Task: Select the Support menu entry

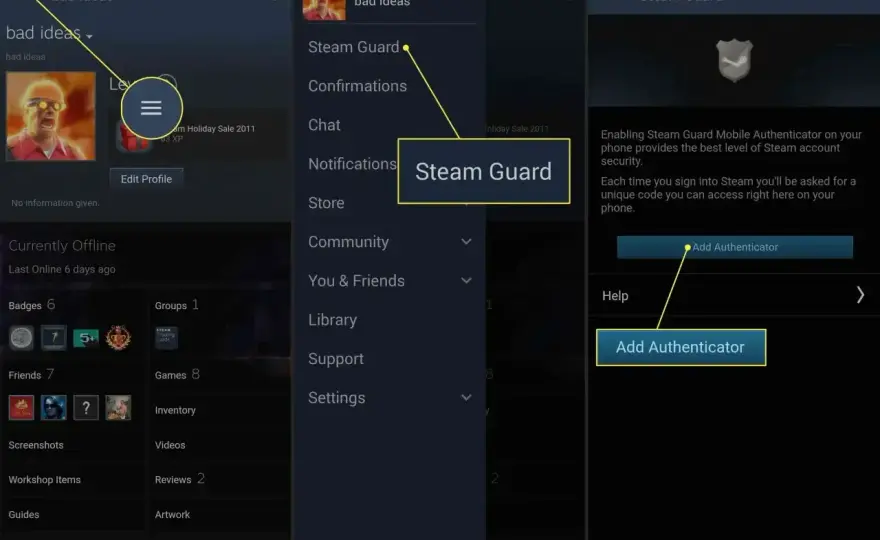Action: (336, 359)
